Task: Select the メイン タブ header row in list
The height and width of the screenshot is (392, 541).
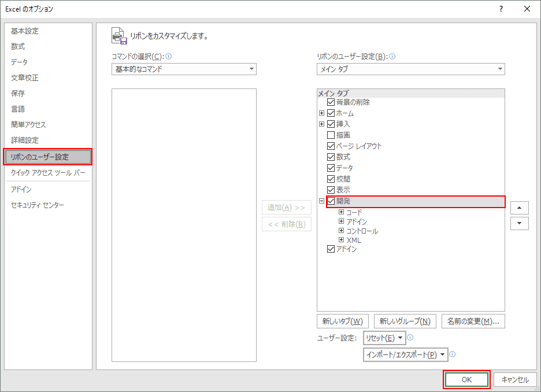Action: 410,93
